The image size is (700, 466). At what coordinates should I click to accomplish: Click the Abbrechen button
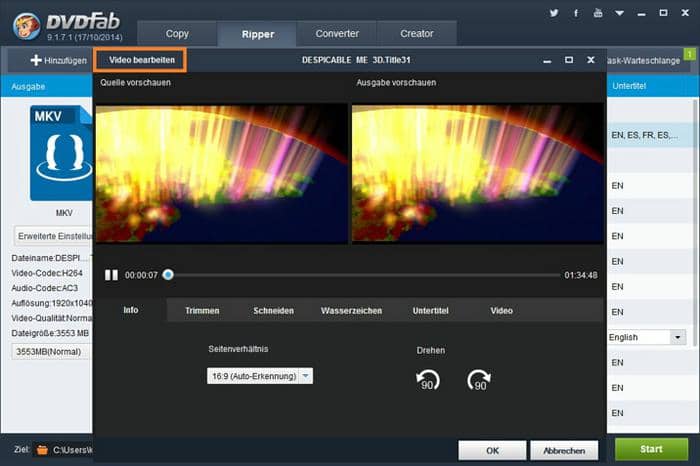pos(564,451)
